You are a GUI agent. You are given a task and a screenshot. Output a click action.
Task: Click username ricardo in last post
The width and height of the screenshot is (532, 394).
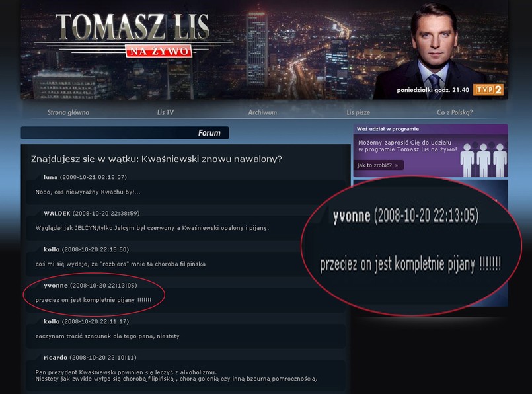pos(56,358)
